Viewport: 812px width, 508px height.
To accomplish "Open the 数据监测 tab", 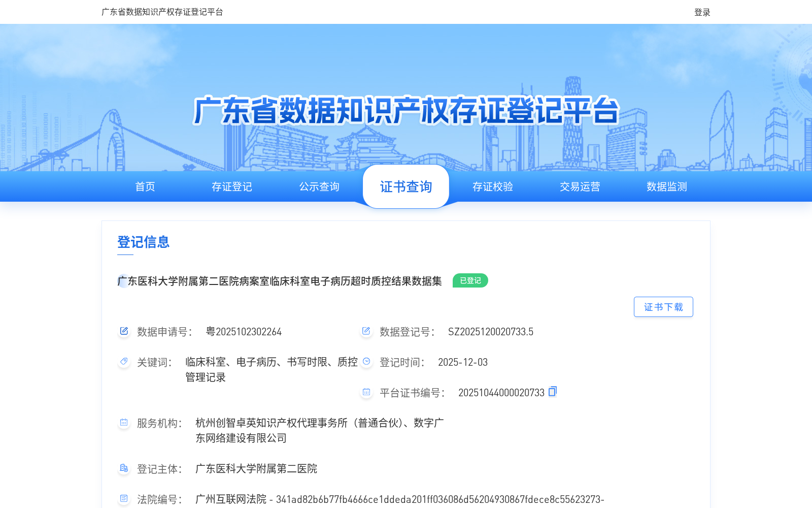I will tap(667, 186).
